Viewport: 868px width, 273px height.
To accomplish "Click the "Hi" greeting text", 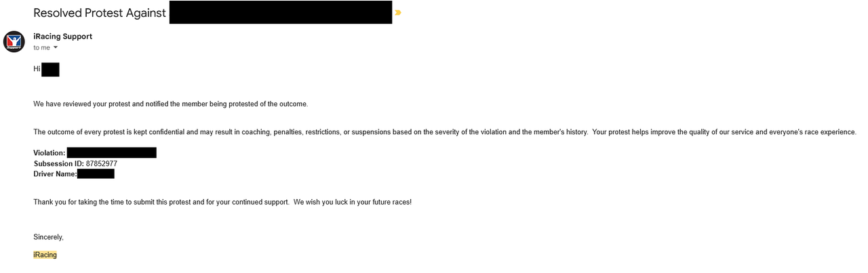I will (37, 69).
